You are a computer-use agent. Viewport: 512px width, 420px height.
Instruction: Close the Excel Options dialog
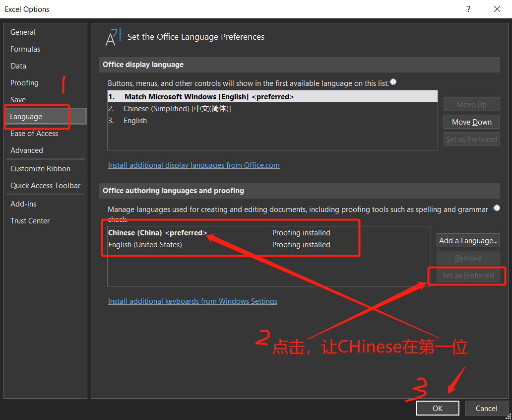click(497, 9)
